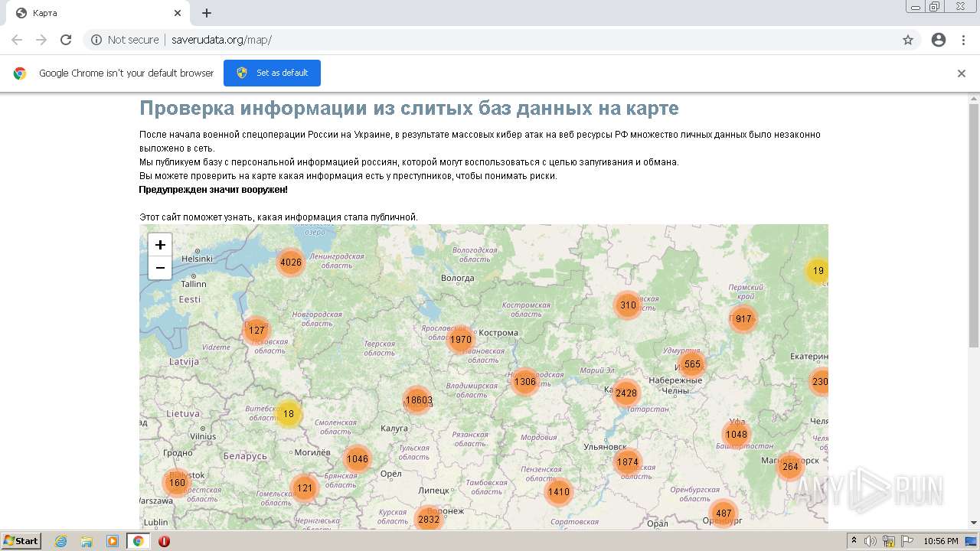Open cluster marker 18603
This screenshot has height=551, width=980.
pyautogui.click(x=419, y=399)
